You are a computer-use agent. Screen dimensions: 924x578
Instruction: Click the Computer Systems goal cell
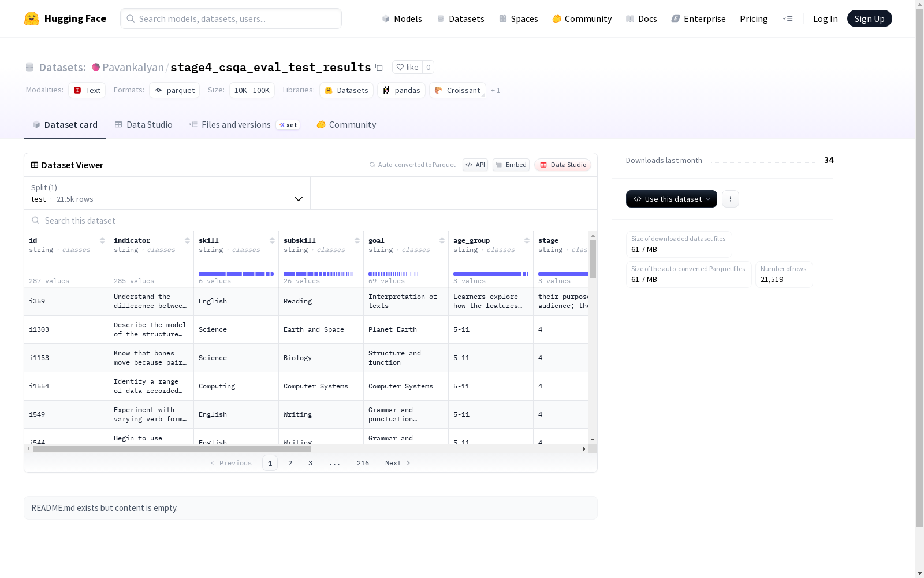[406, 386]
